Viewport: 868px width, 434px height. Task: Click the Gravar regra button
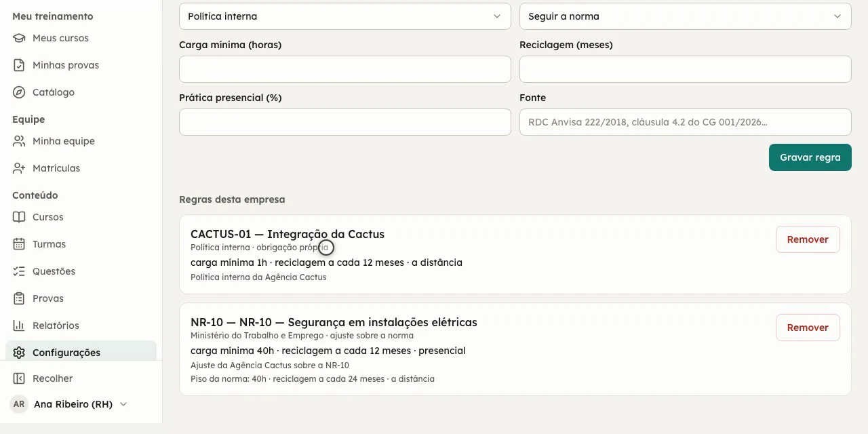click(x=810, y=157)
